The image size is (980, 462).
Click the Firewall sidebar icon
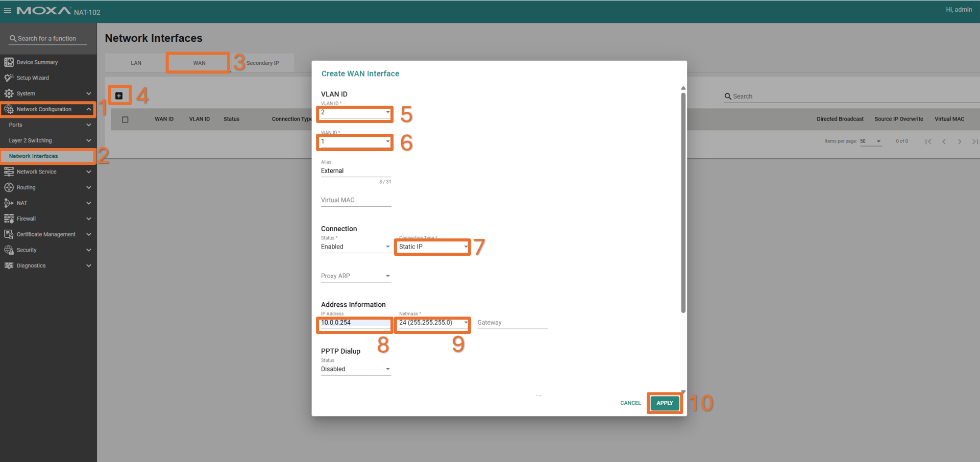tap(9, 218)
